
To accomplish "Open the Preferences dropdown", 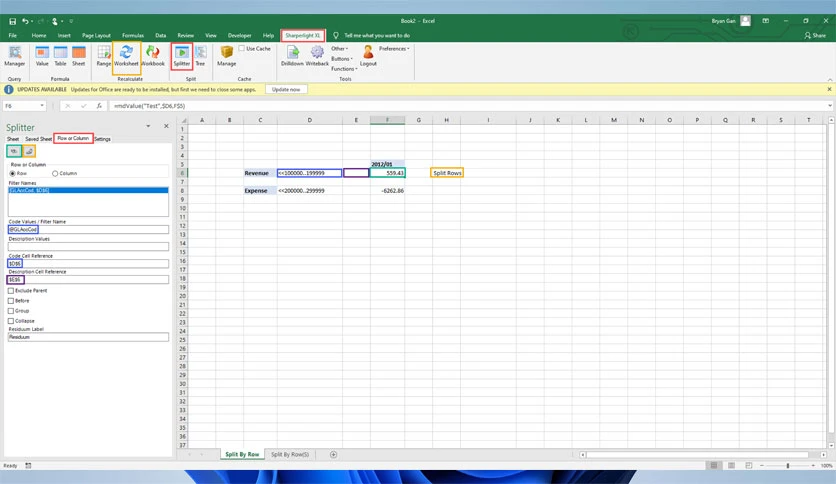I will [395, 49].
